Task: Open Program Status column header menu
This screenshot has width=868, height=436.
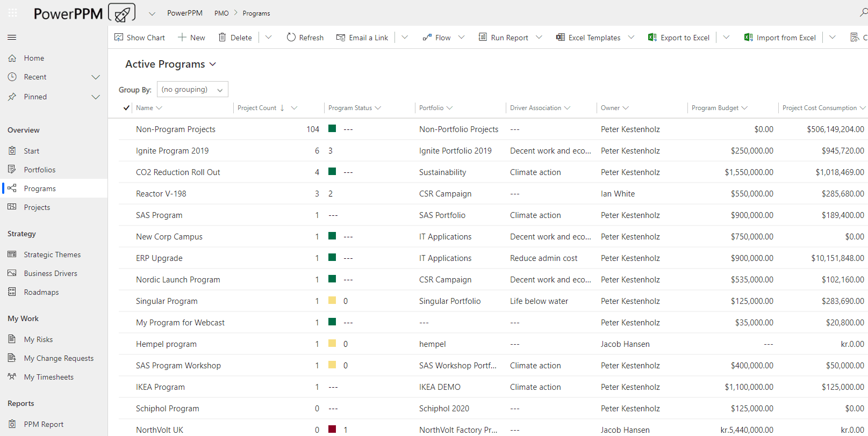Action: [x=355, y=108]
